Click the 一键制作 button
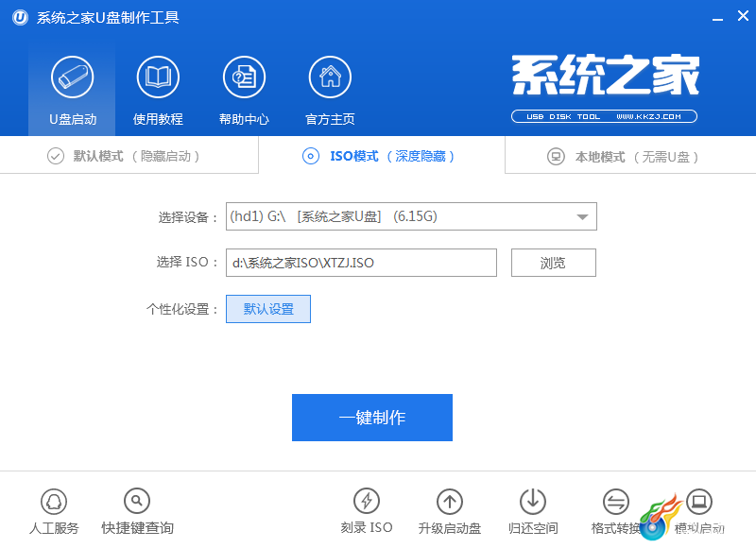756x548 pixels. pyautogui.click(x=372, y=418)
